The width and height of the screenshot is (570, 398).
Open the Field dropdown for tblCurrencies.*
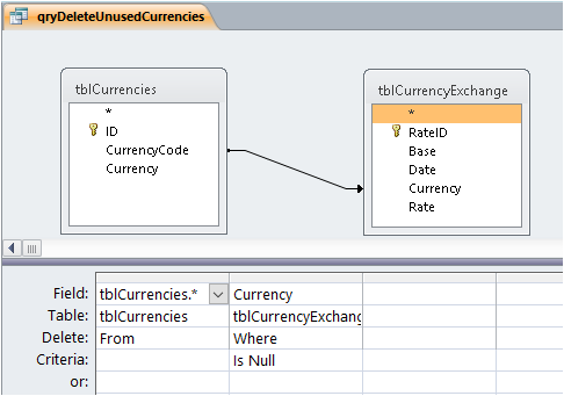pos(218,294)
